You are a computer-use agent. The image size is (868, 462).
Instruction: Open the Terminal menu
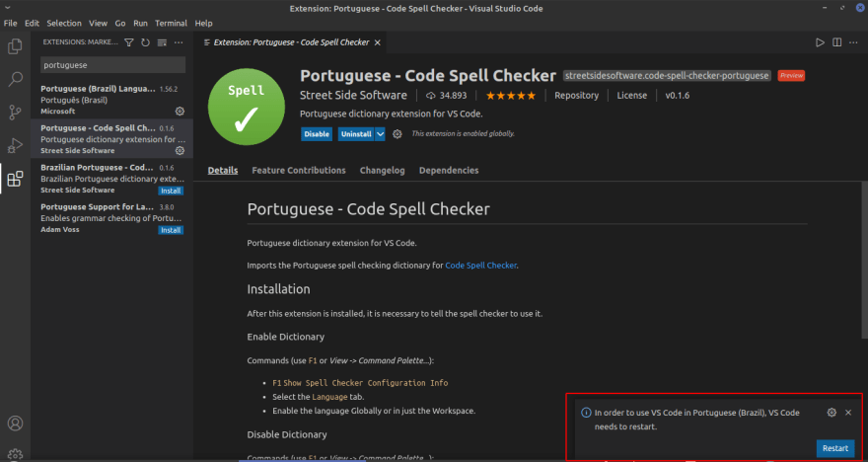coord(171,24)
